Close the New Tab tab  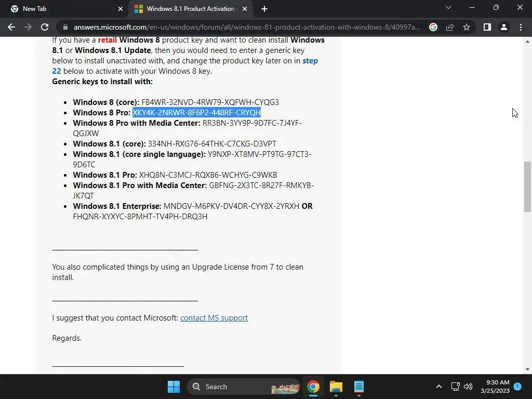(121, 9)
